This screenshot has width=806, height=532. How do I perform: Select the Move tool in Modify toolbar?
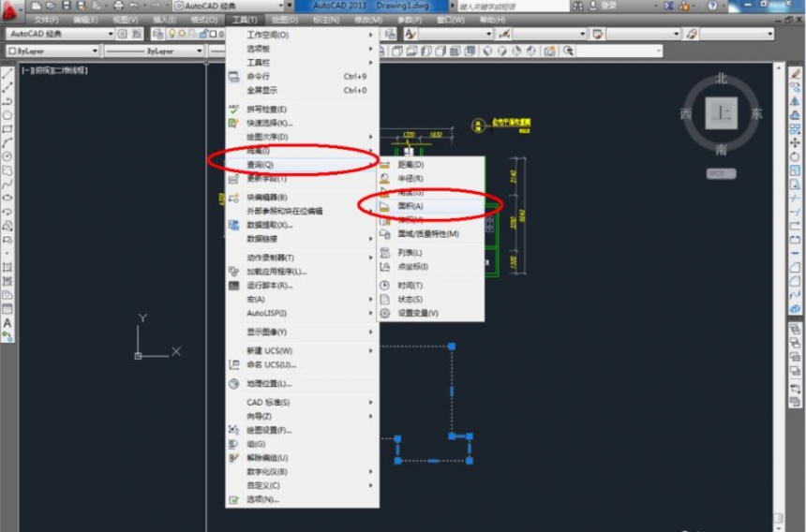795,142
